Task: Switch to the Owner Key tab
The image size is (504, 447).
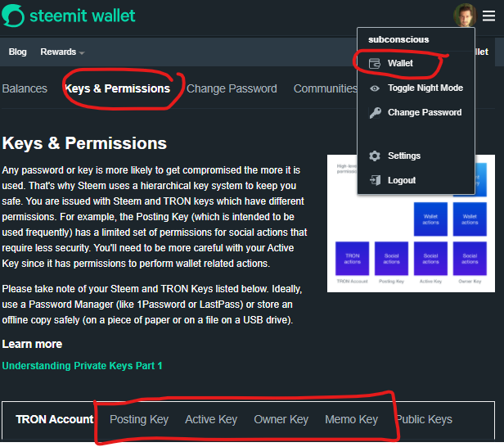Action: (281, 419)
